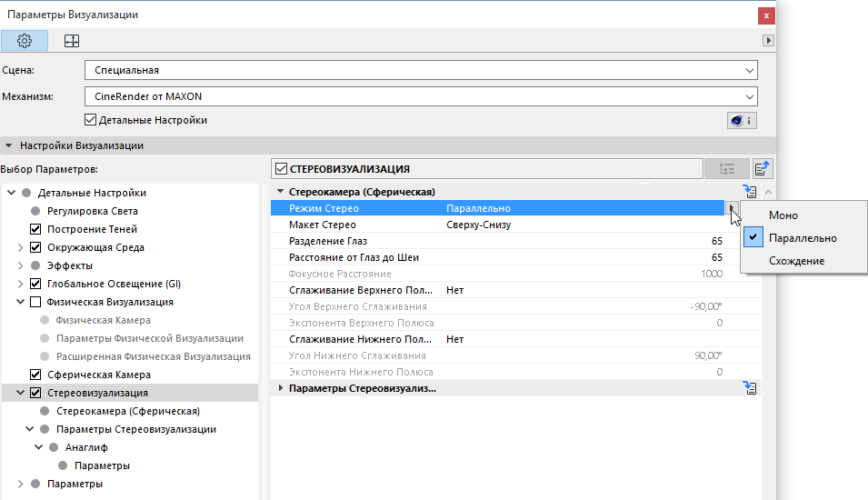Switch to the size settings tab icon
Viewport: 868px width, 500px height.
(x=72, y=41)
